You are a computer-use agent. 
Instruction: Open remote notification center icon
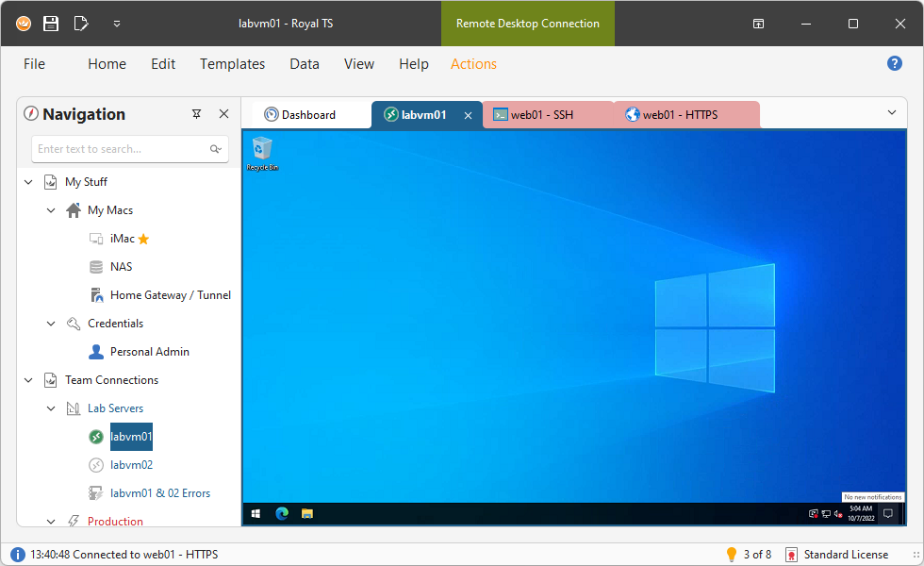(x=887, y=514)
